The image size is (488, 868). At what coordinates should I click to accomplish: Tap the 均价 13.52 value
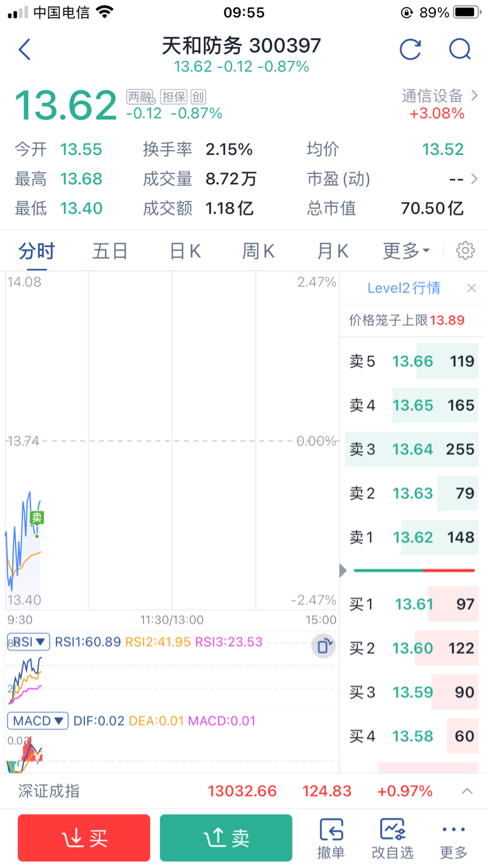tap(443, 149)
